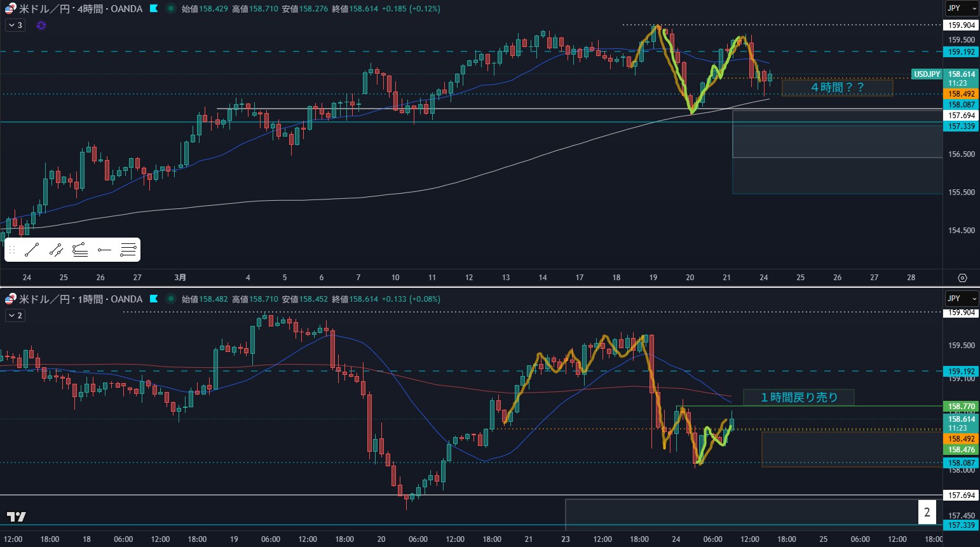
Task: Open the JPY currency dropdown on upper chart
Action: click(x=961, y=8)
